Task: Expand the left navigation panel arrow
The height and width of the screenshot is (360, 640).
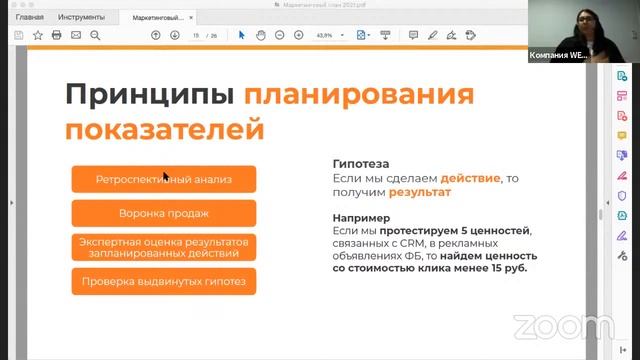Action: [x=11, y=202]
